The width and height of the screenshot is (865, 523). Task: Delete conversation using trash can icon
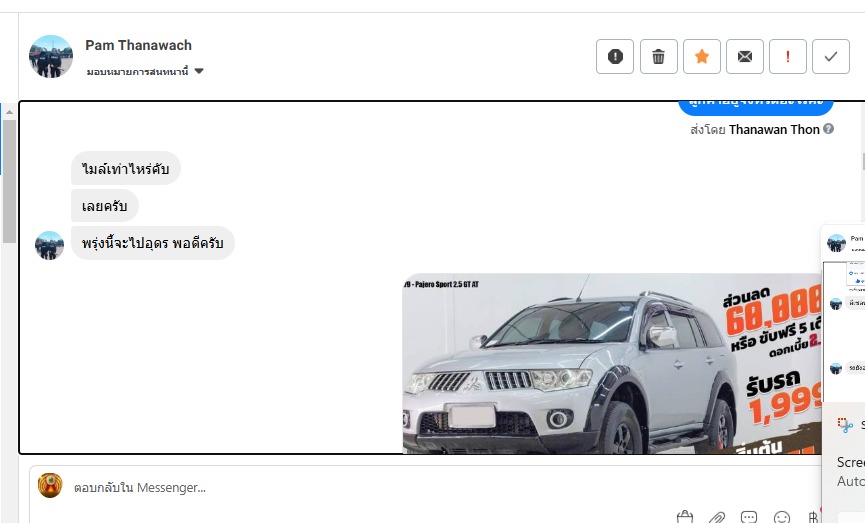click(659, 56)
